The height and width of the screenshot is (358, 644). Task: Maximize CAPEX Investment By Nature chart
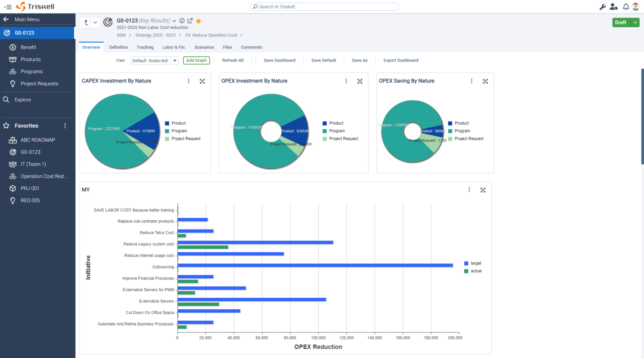pyautogui.click(x=202, y=81)
